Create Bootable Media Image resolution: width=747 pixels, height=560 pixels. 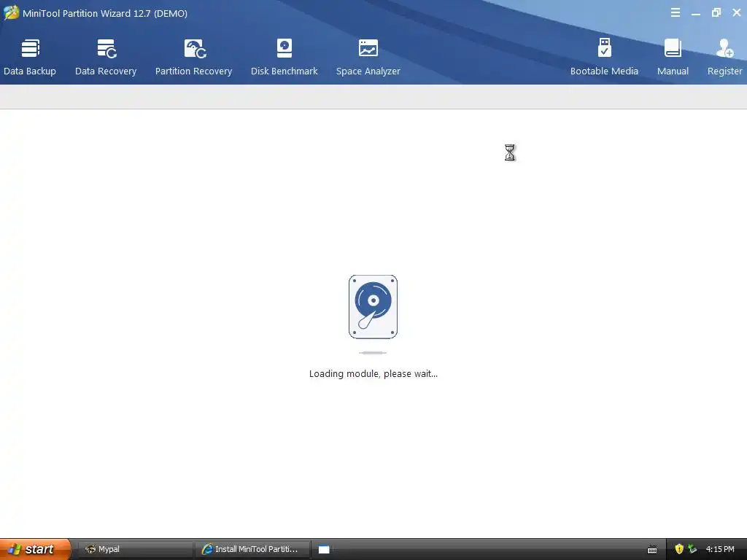click(604, 57)
